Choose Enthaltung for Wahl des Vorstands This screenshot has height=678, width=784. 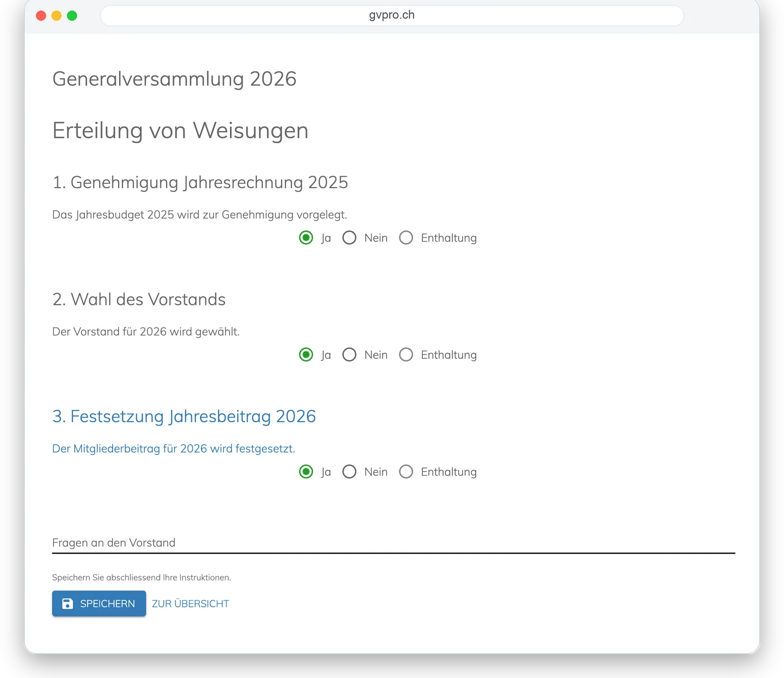coord(406,354)
